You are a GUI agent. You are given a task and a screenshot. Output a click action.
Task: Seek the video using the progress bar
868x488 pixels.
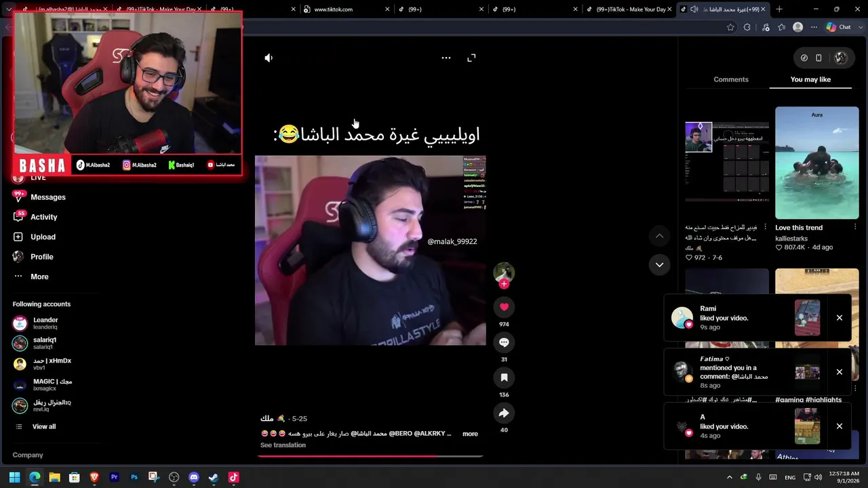[x=370, y=456]
